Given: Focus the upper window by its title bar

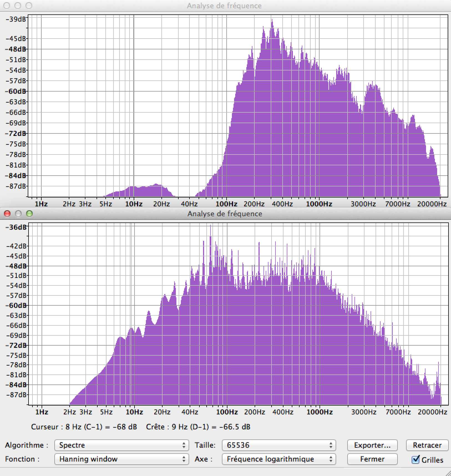Looking at the screenshot, I should 224,6.
